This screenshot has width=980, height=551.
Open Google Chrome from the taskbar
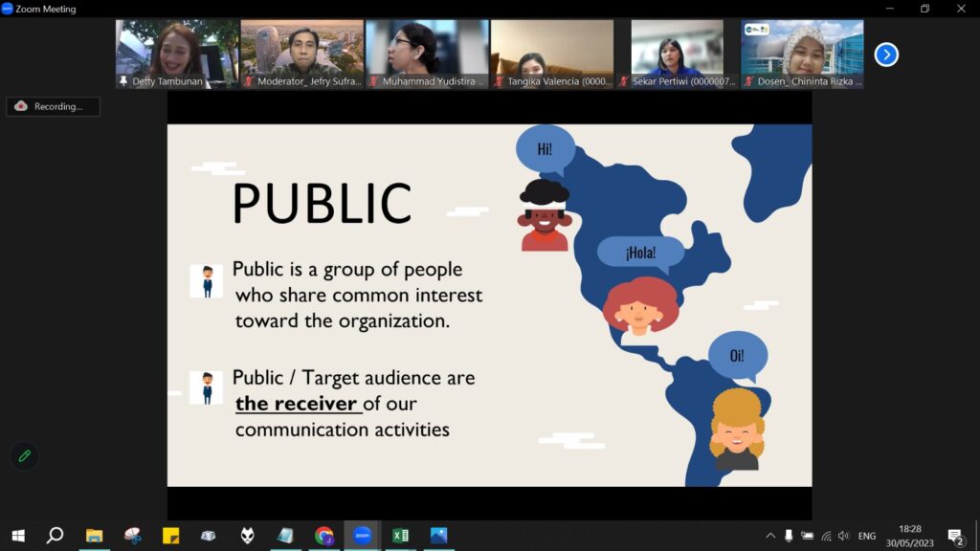coord(323,536)
